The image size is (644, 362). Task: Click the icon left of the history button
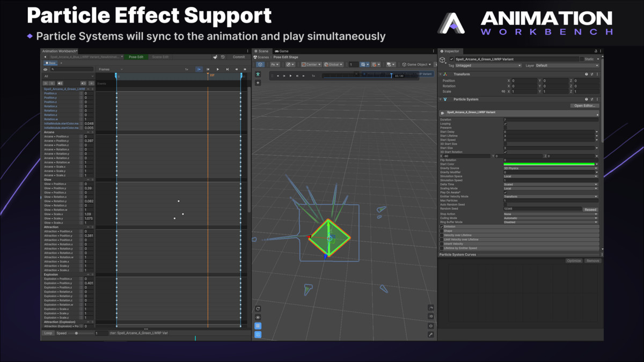click(215, 57)
